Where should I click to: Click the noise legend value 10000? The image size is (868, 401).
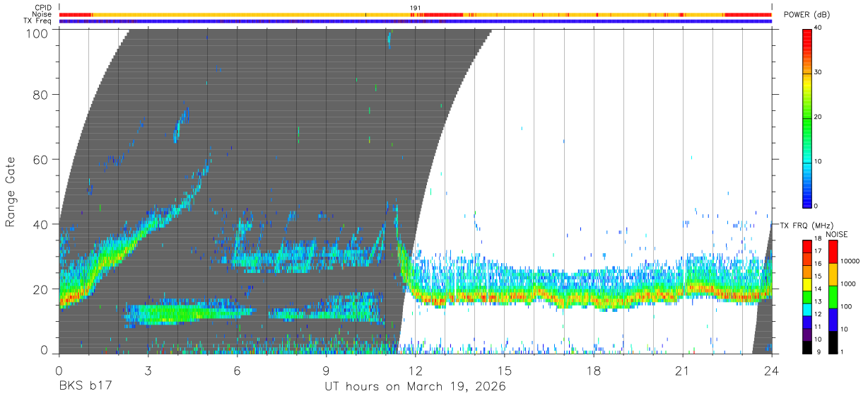851,262
